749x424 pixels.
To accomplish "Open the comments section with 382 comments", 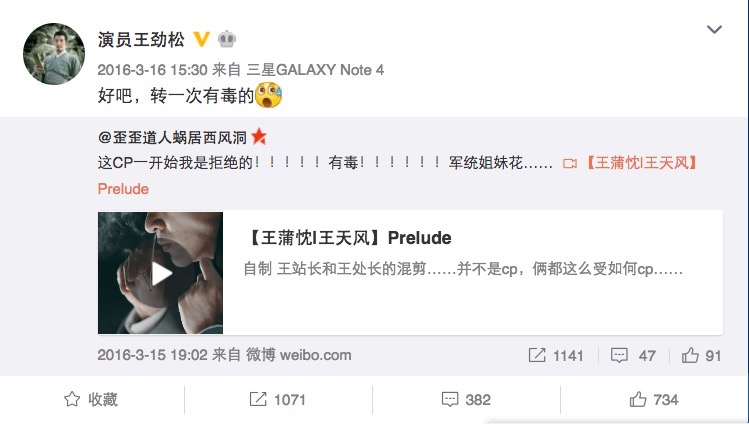I will (466, 400).
